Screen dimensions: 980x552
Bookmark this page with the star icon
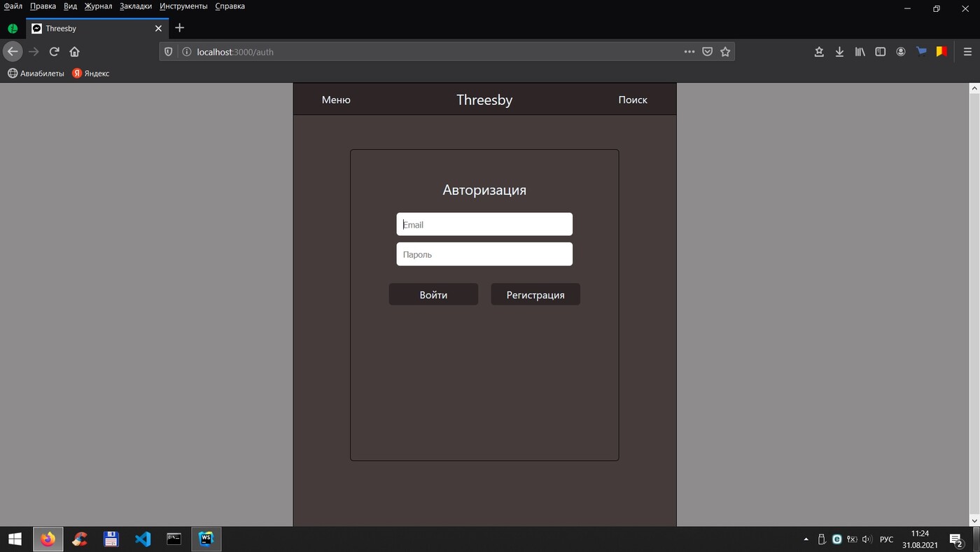[725, 52]
